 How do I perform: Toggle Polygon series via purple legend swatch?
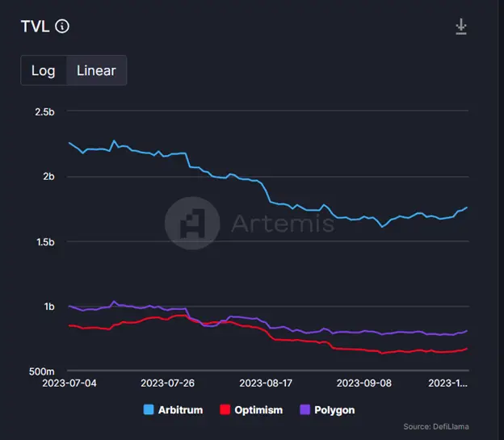[304, 409]
